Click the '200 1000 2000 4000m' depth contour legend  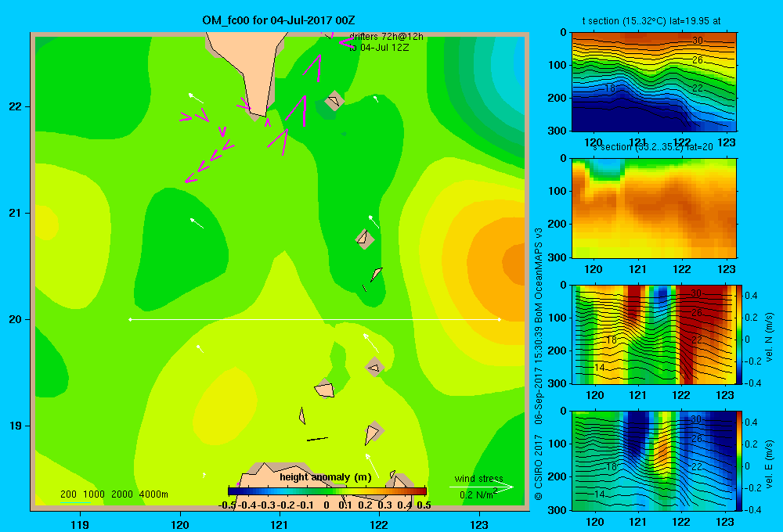pos(114,494)
